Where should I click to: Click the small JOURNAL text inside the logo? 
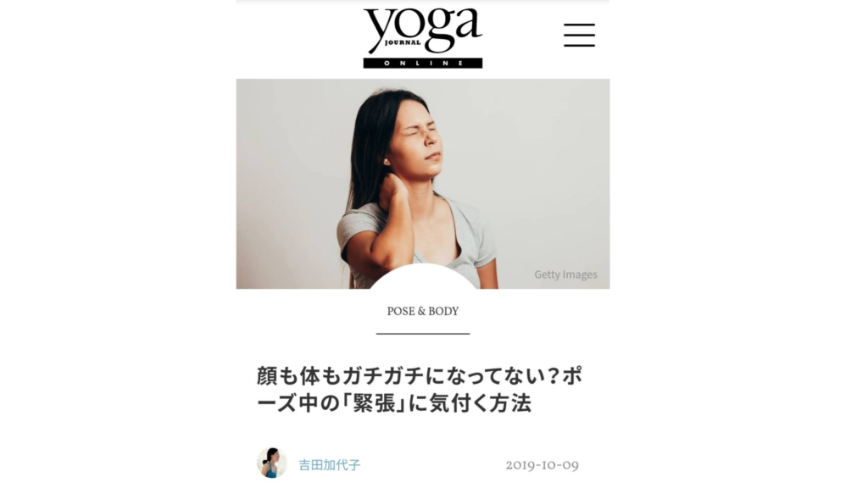coord(403,42)
